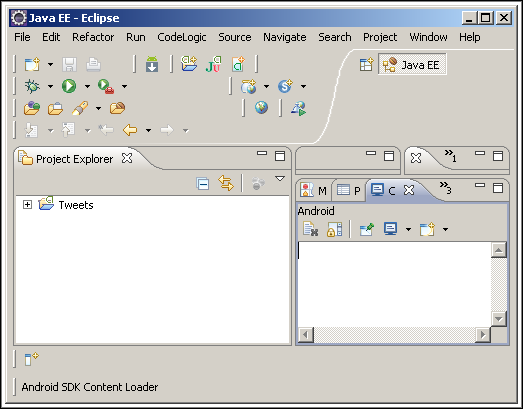
Task: Open the Web Browser globe icon
Action: (x=262, y=108)
